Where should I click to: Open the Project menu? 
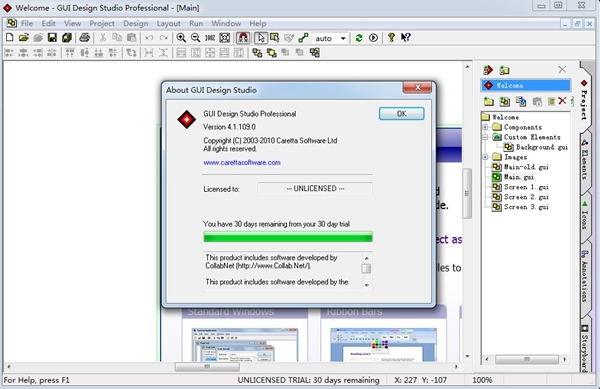coord(102,23)
